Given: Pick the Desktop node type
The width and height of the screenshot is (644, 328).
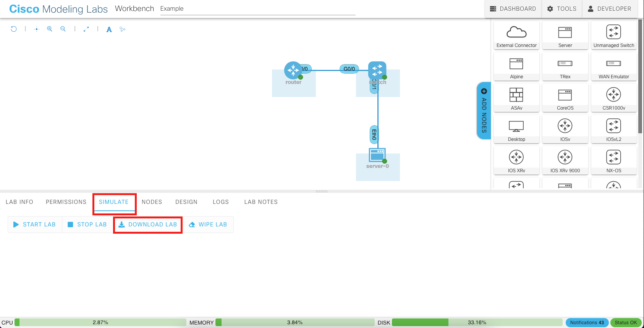Looking at the screenshot, I should 516,129.
